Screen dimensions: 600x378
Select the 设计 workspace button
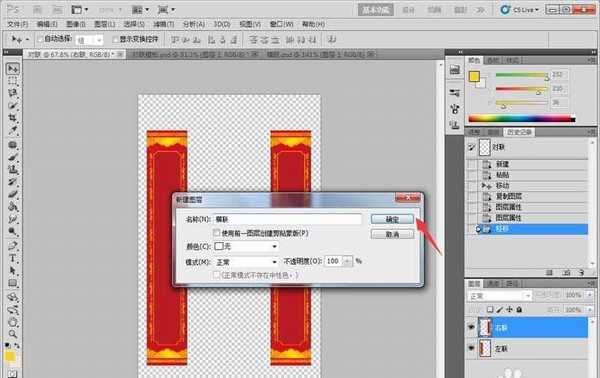408,10
